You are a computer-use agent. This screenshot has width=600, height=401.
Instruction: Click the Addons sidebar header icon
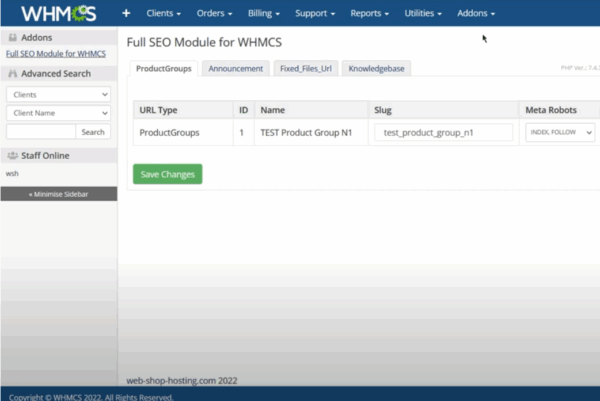tap(13, 37)
